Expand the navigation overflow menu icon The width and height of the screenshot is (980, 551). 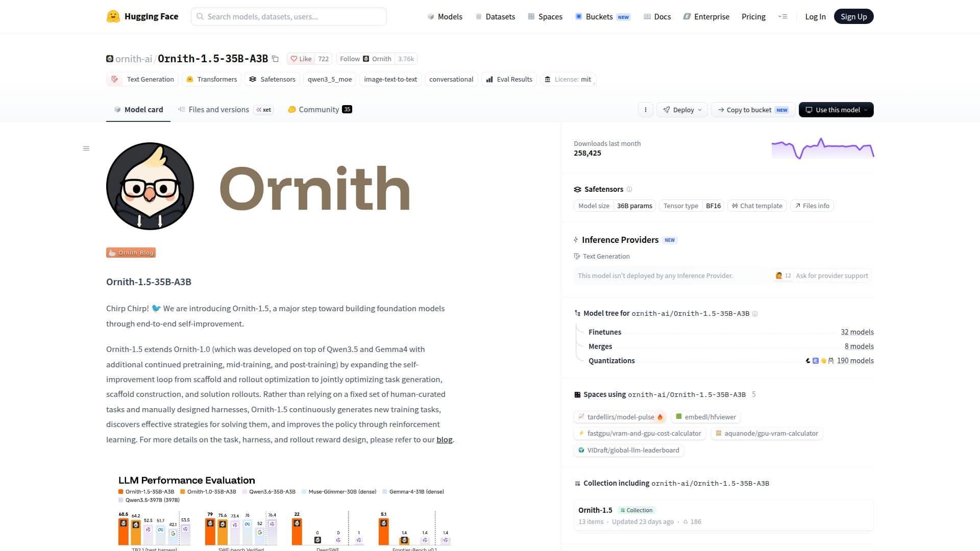click(x=782, y=16)
